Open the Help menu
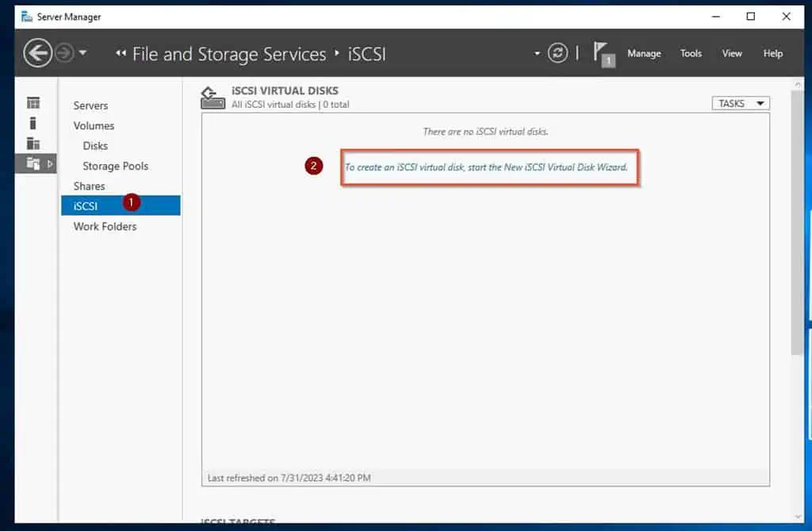This screenshot has height=531, width=812. tap(772, 53)
